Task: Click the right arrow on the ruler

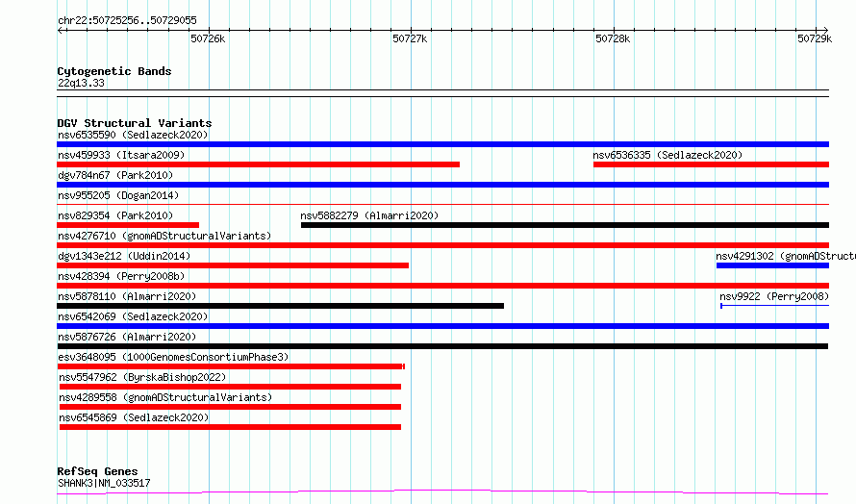Action: coord(824,30)
